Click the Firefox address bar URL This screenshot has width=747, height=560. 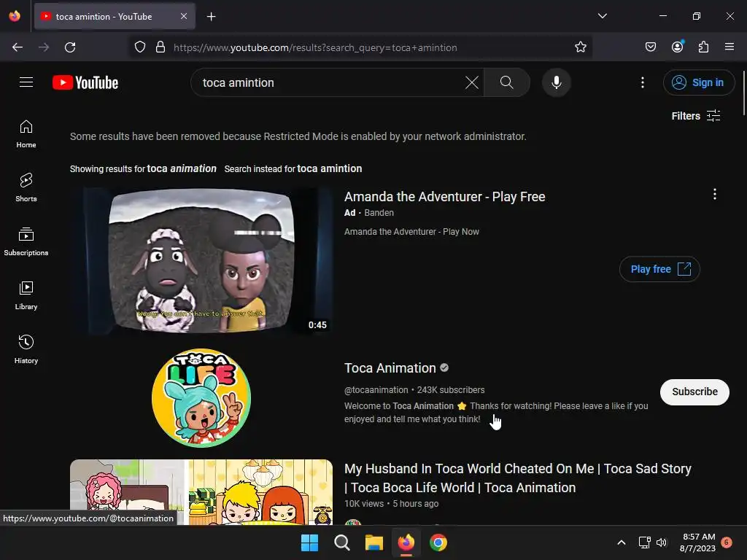point(315,47)
